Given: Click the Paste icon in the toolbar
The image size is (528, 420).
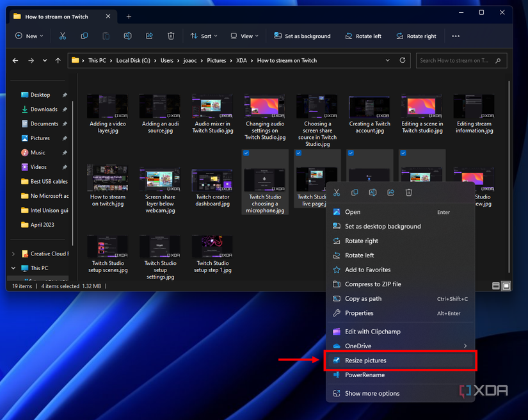Looking at the screenshot, I should click(x=106, y=36).
